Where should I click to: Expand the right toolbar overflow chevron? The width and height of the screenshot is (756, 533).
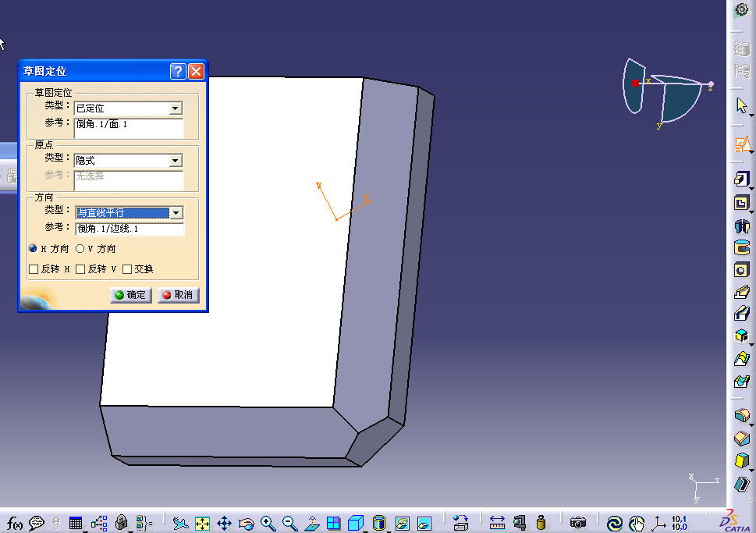point(751,499)
